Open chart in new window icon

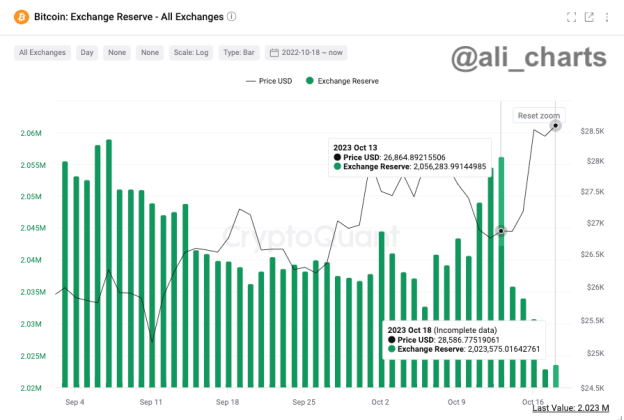[x=589, y=17]
